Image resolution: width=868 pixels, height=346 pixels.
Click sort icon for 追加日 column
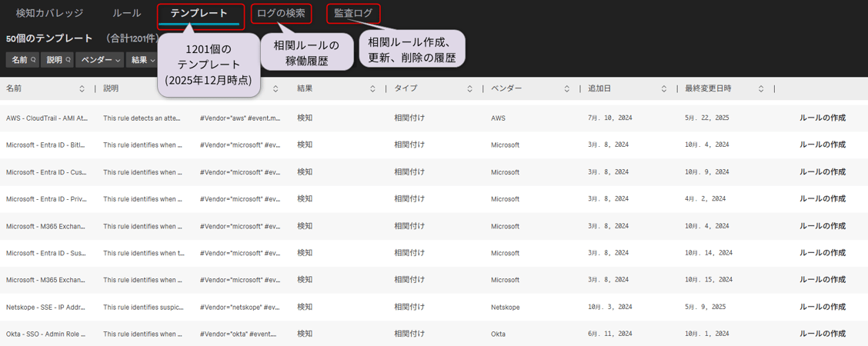[664, 89]
